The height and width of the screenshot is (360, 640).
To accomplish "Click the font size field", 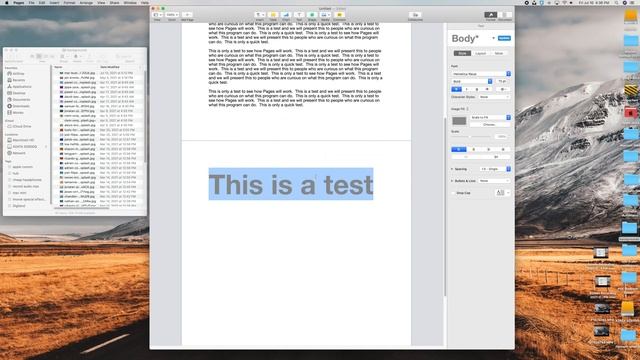I will click(502, 81).
